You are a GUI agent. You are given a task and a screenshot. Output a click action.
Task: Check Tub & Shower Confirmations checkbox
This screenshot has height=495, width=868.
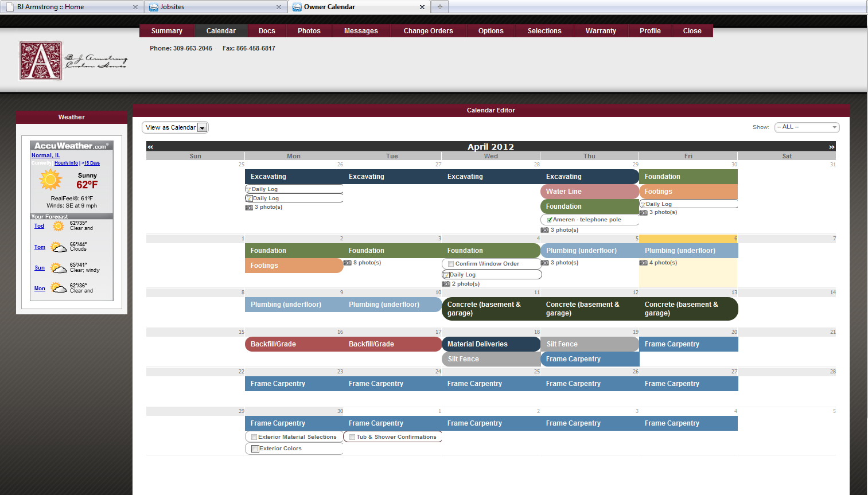tap(352, 437)
